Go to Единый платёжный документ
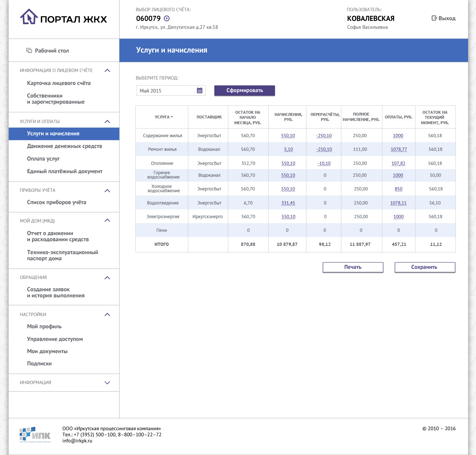Viewport: 476px width, 455px height. click(65, 171)
